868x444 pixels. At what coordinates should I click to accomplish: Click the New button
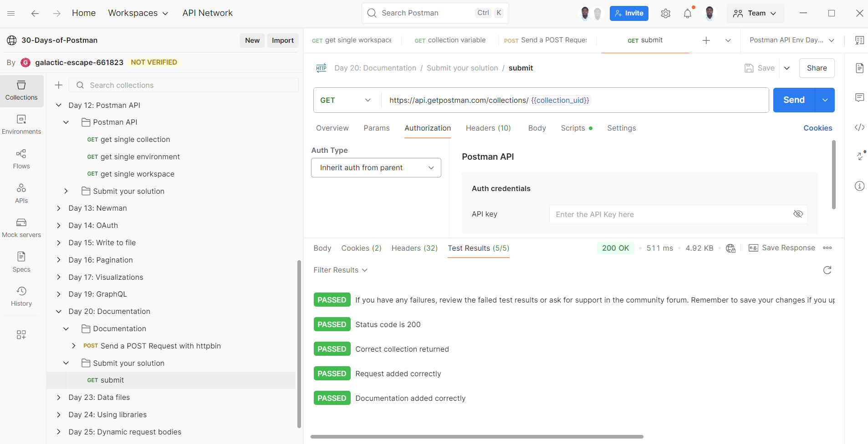click(x=252, y=40)
